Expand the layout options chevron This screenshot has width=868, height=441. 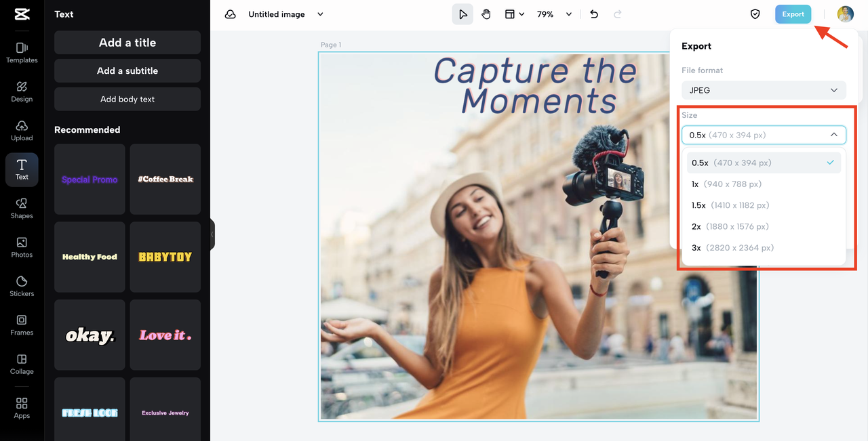pyautogui.click(x=521, y=14)
